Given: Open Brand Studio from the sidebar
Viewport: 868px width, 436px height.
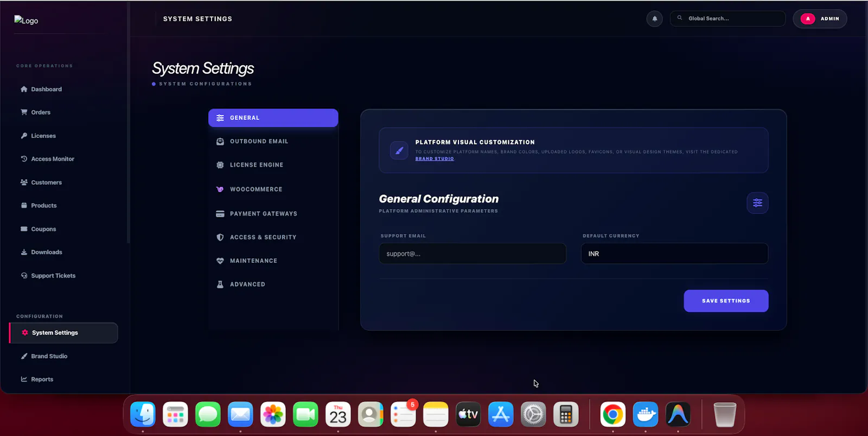Looking at the screenshot, I should [x=49, y=356].
